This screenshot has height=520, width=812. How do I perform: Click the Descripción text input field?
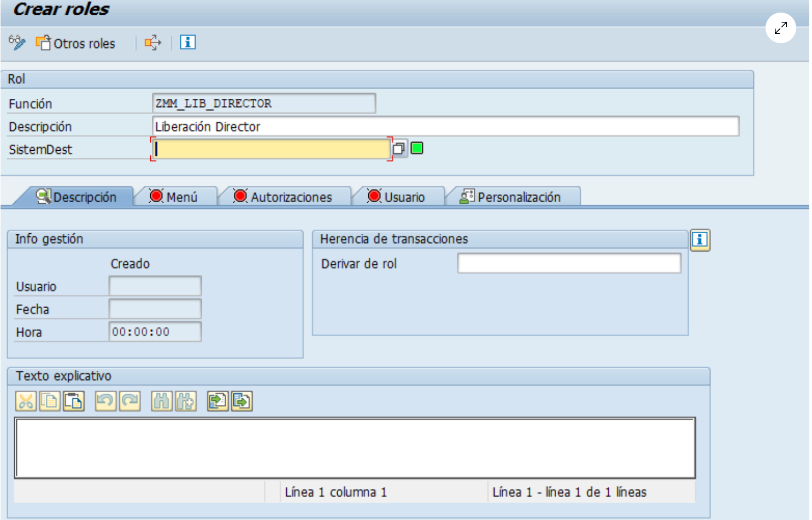(445, 126)
